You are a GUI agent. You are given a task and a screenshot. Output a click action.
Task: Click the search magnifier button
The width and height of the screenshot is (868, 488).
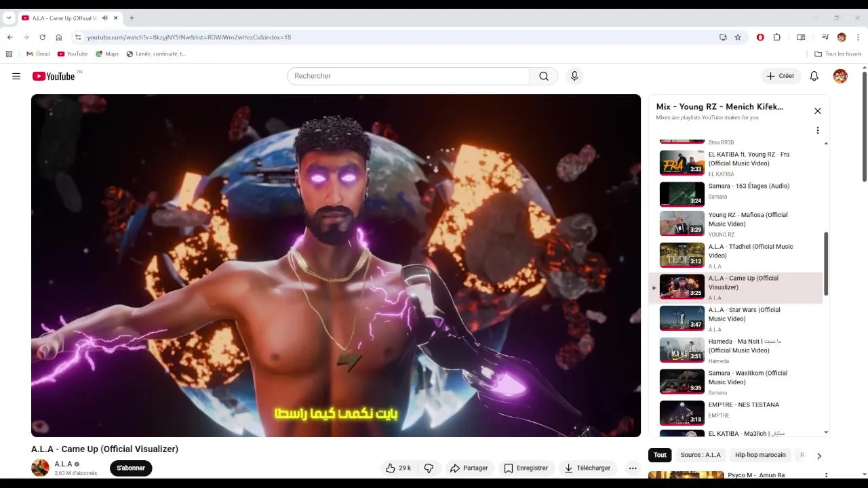coord(544,76)
